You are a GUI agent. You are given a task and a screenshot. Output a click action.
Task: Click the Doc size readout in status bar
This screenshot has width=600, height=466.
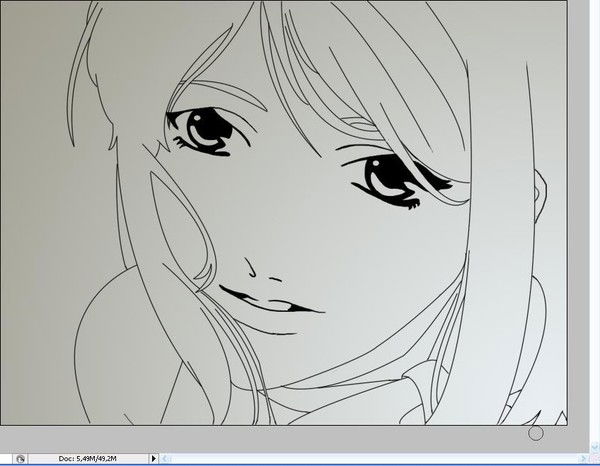88,458
